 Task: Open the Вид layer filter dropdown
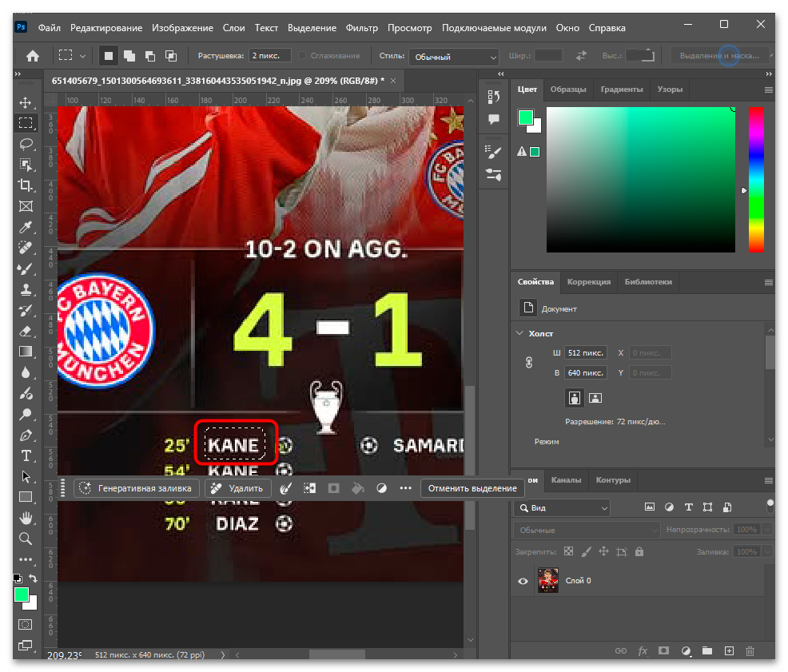coord(562,507)
